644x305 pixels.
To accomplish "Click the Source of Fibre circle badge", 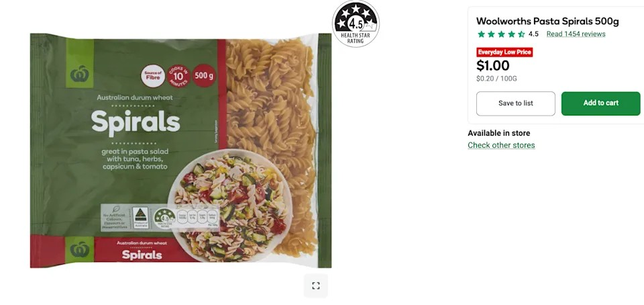I will (153, 76).
